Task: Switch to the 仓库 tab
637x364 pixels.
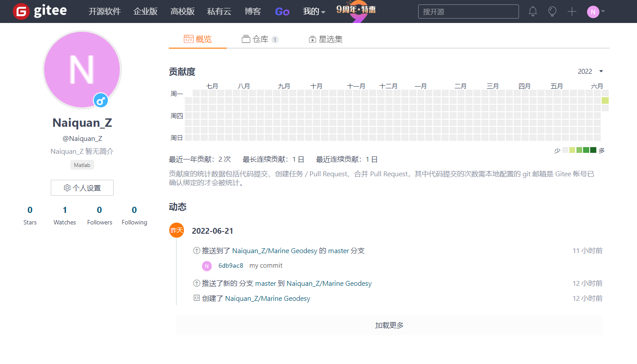Action: (x=260, y=39)
